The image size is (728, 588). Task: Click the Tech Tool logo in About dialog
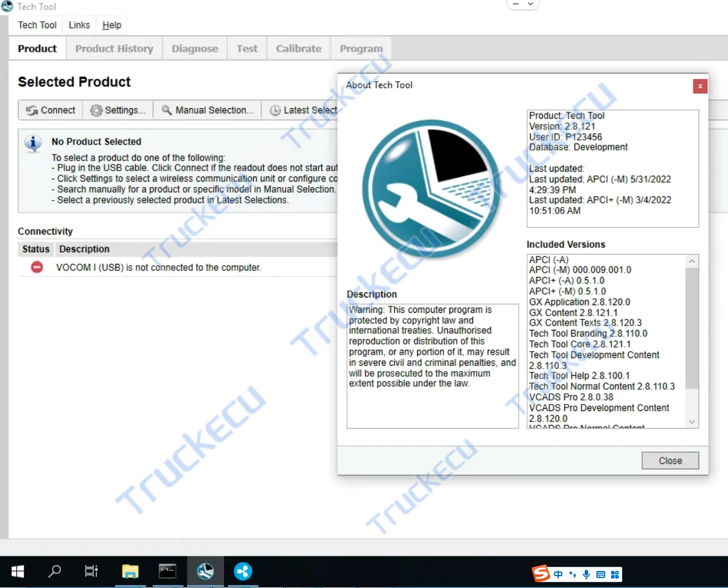432,189
